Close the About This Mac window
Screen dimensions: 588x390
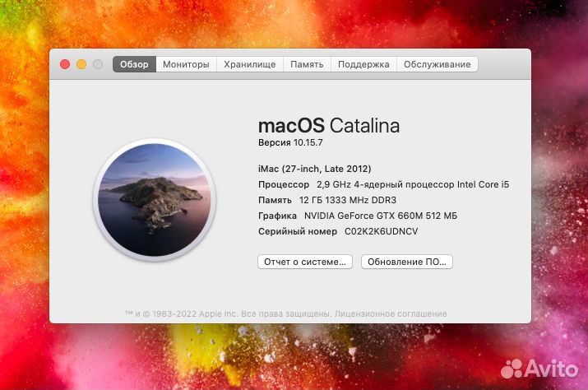point(65,64)
